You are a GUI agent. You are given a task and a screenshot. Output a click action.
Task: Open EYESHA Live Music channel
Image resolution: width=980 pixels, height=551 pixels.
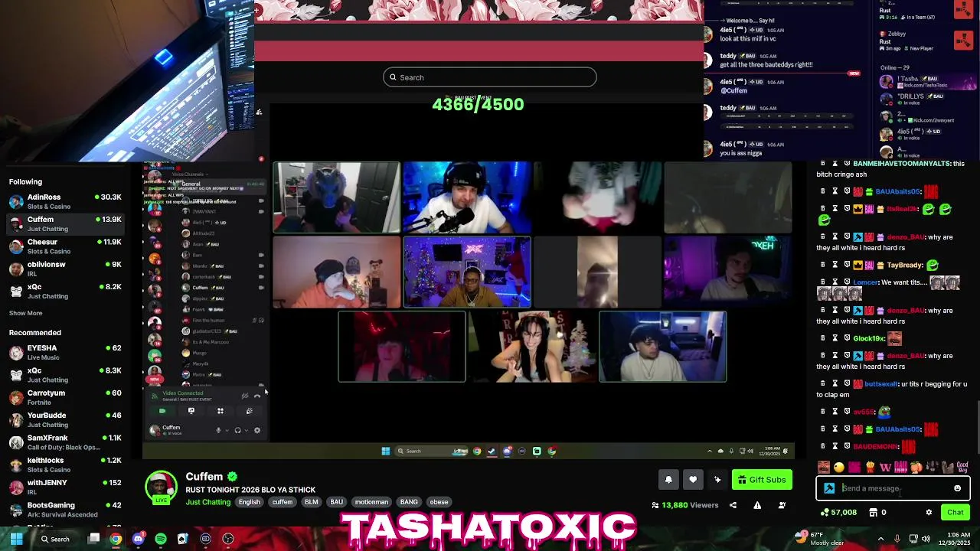click(65, 352)
